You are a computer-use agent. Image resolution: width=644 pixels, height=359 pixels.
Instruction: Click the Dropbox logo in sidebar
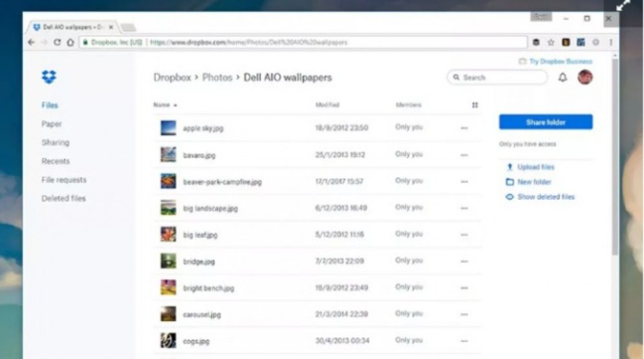[49, 77]
